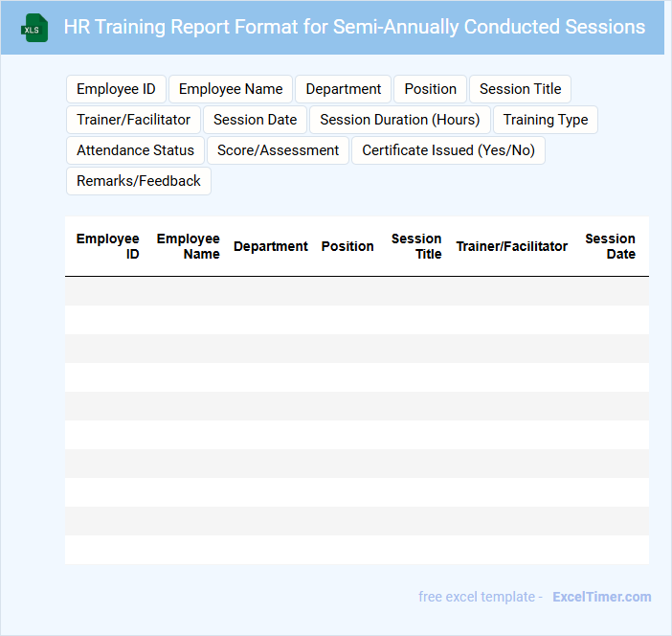Click the Employee ID column header

pos(108,246)
